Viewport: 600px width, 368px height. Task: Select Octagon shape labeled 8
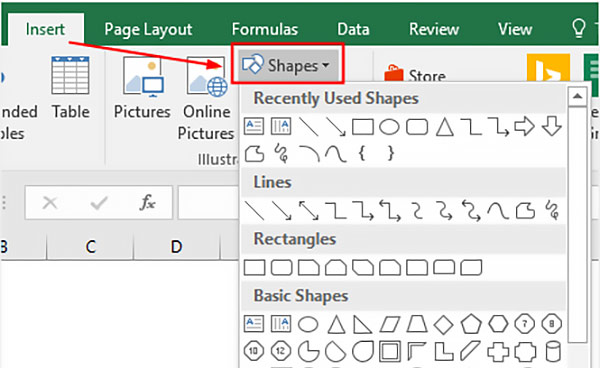coord(552,324)
